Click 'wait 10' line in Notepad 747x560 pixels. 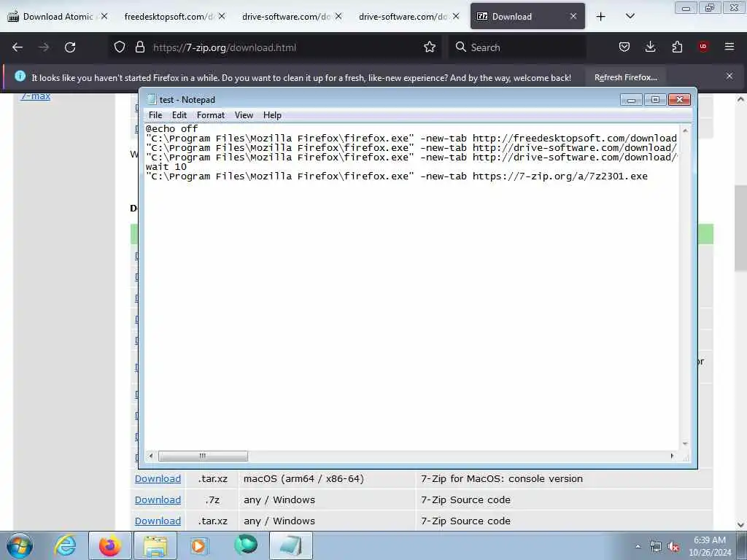tap(166, 167)
